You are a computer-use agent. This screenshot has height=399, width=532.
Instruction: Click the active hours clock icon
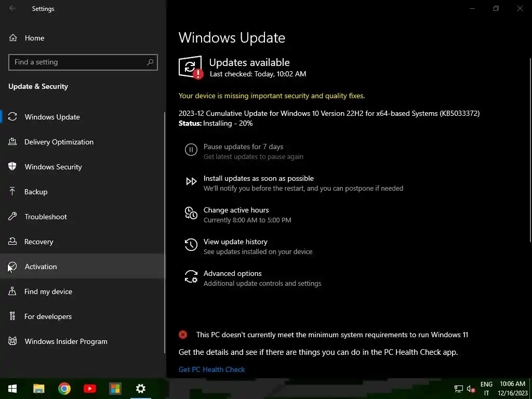pos(191,213)
